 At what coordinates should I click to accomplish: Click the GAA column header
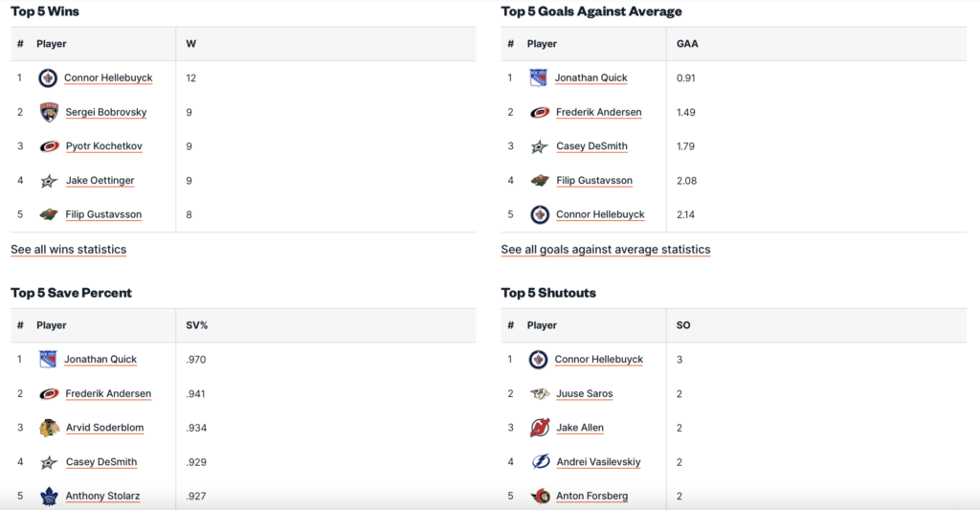pos(687,44)
